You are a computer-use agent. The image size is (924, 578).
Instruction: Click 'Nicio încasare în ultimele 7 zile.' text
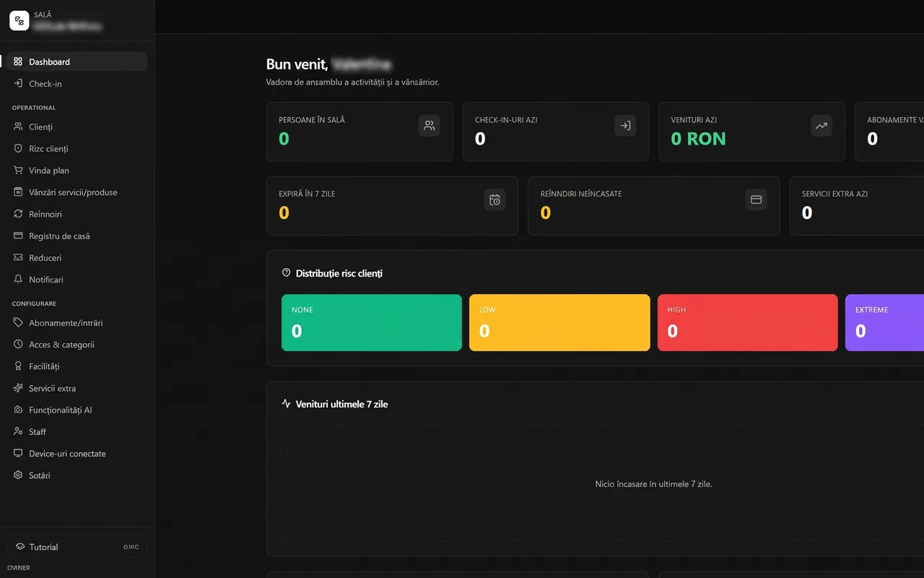pyautogui.click(x=653, y=484)
